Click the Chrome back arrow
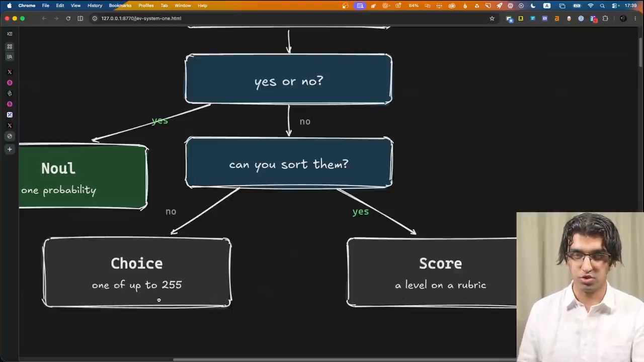Viewport: 644px width, 362px height. coord(44,18)
